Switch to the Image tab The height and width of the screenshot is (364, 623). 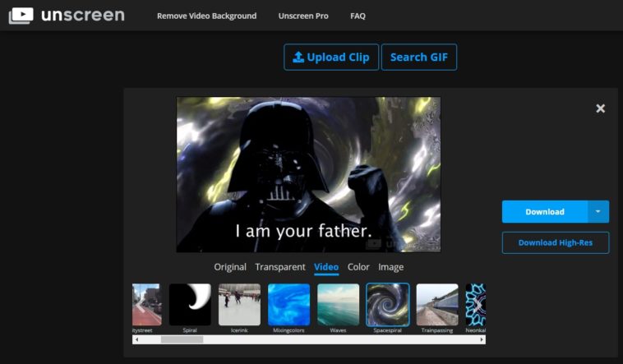[x=390, y=267]
